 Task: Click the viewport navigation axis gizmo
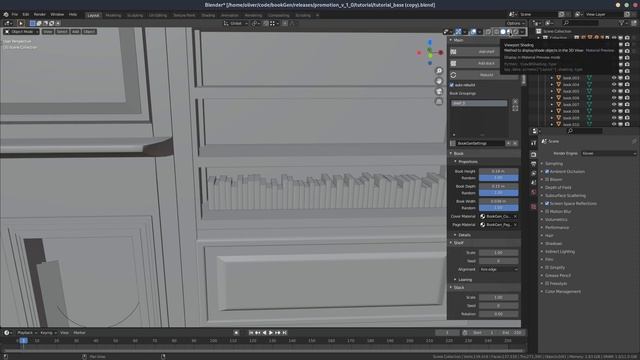point(430,53)
